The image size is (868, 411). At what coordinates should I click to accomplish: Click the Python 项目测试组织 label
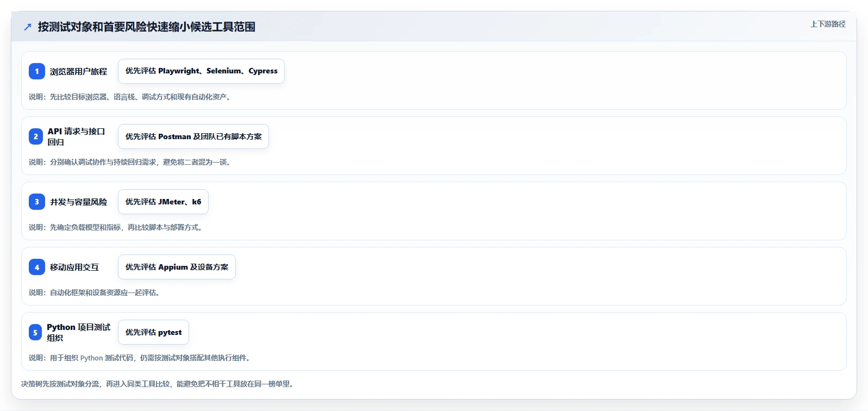pyautogui.click(x=78, y=332)
